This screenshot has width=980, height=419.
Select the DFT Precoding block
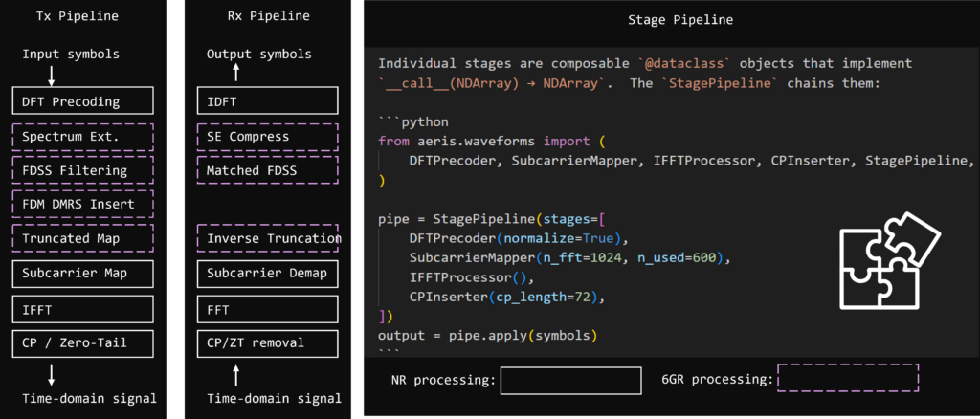(83, 101)
